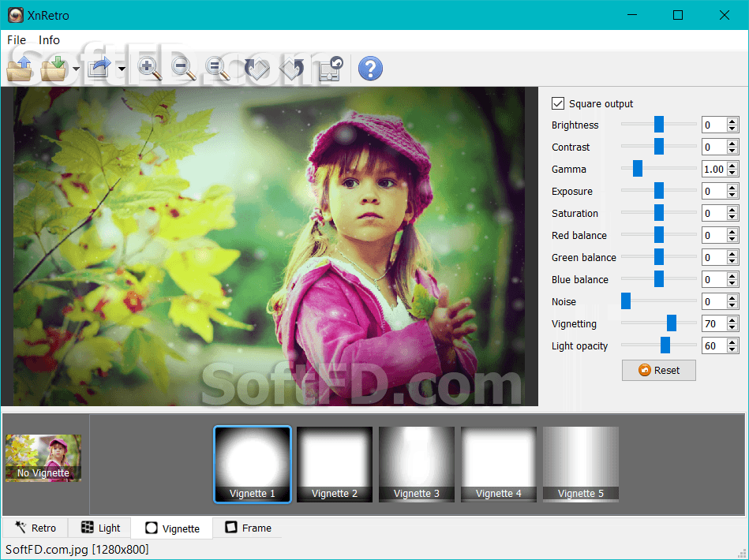
Task: Click the Zoom 1:1 magnifier icon
Action: click(218, 69)
